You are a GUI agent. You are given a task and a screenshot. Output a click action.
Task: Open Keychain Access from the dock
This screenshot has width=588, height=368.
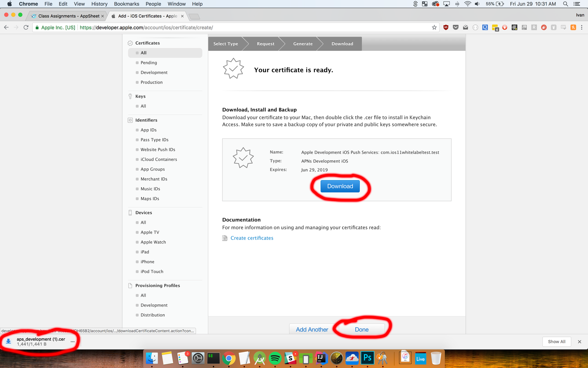383,358
